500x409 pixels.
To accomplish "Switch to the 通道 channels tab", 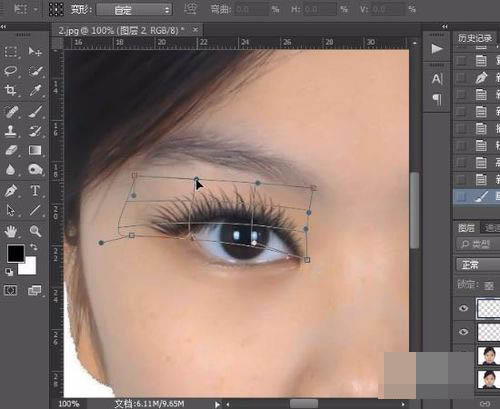I will click(x=492, y=228).
